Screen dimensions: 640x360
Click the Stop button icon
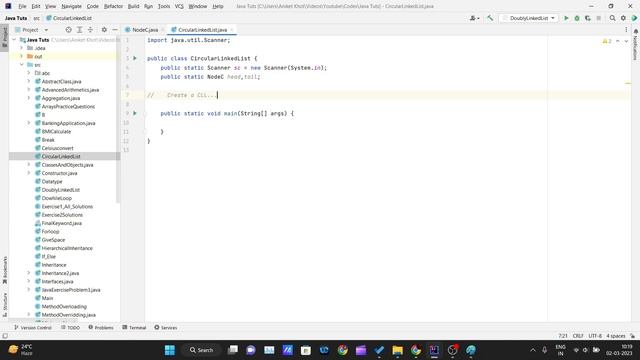(599, 18)
